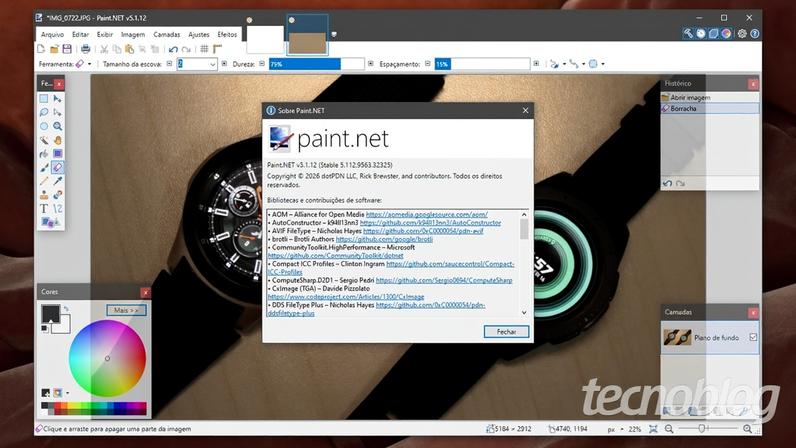
Task: Adjust the Espaçamento spacing slider
Action: pyautogui.click(x=482, y=64)
